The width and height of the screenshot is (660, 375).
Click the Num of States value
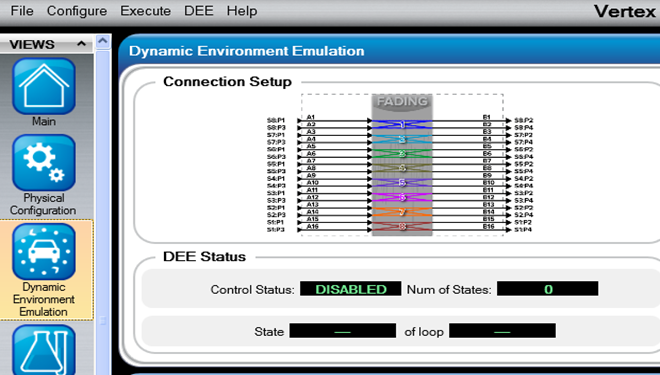pos(548,289)
